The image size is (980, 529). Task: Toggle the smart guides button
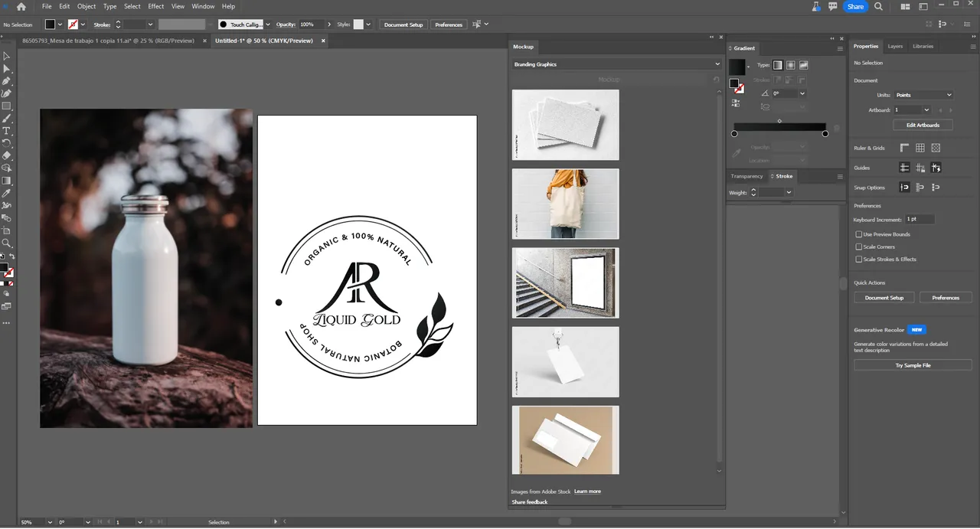coord(936,168)
